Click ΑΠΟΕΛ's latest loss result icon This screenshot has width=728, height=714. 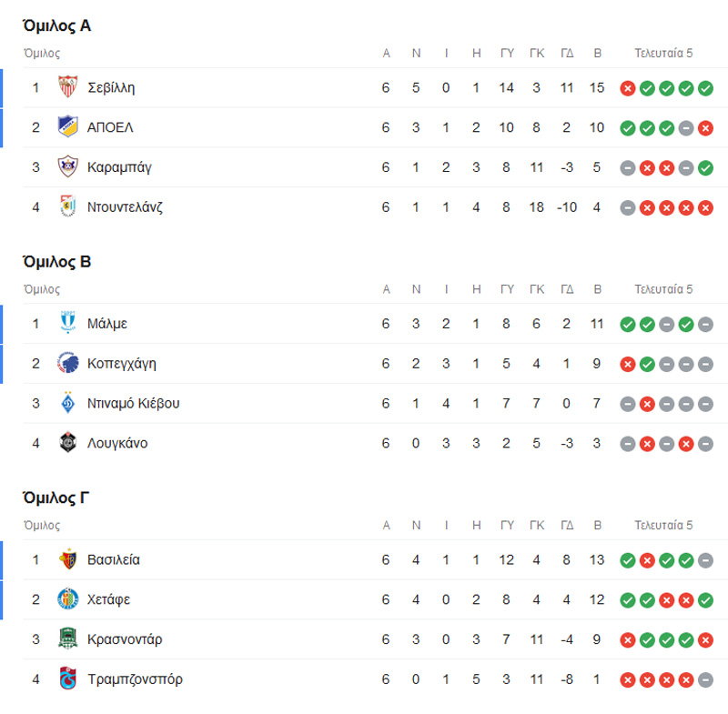(705, 128)
